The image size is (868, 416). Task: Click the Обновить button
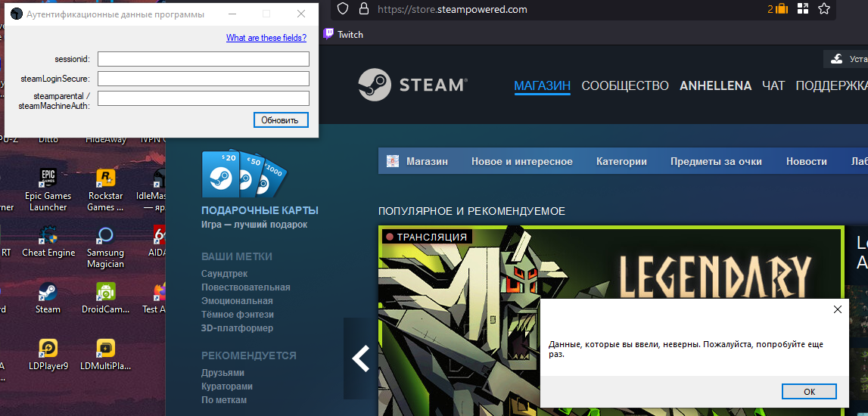click(x=280, y=120)
